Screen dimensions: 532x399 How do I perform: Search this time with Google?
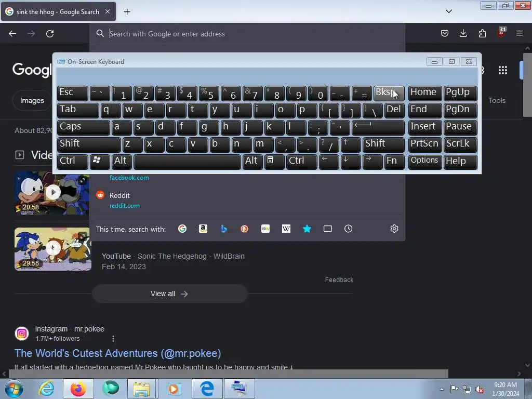tap(182, 229)
